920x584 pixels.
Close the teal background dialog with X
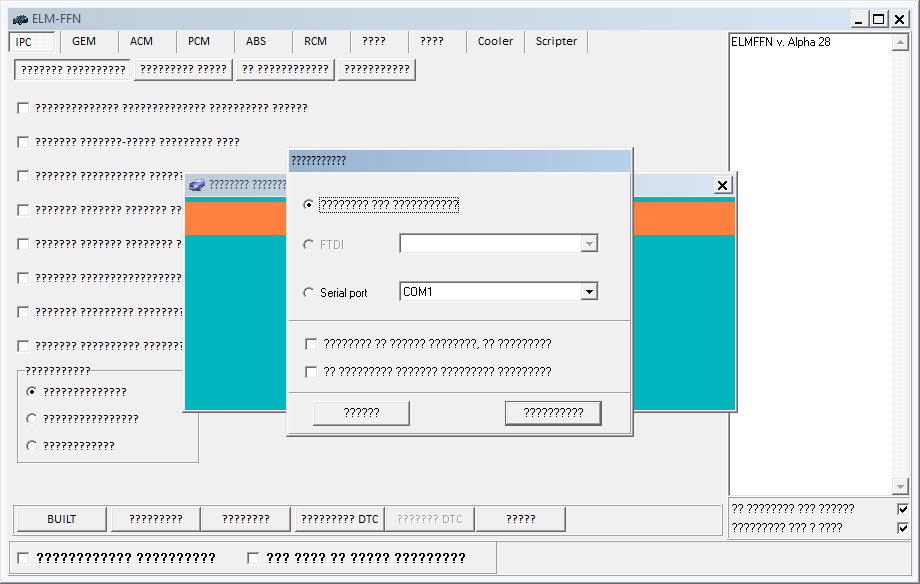pos(723,185)
